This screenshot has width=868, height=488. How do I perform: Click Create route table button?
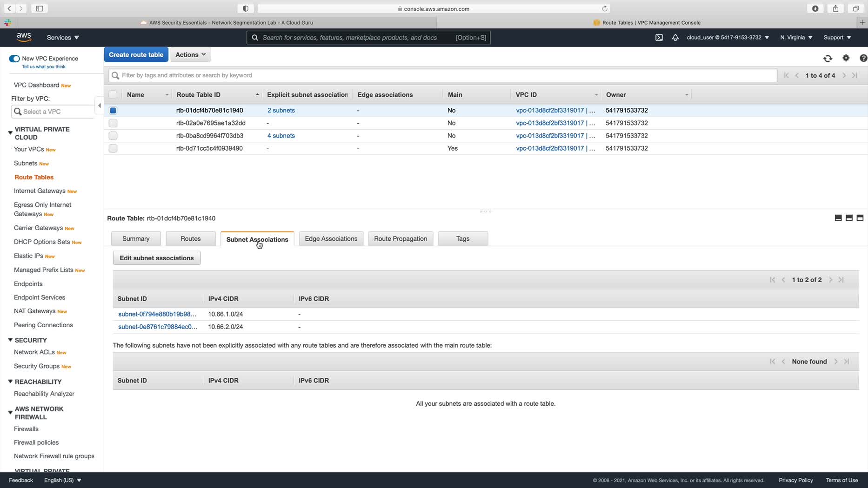[136, 55]
